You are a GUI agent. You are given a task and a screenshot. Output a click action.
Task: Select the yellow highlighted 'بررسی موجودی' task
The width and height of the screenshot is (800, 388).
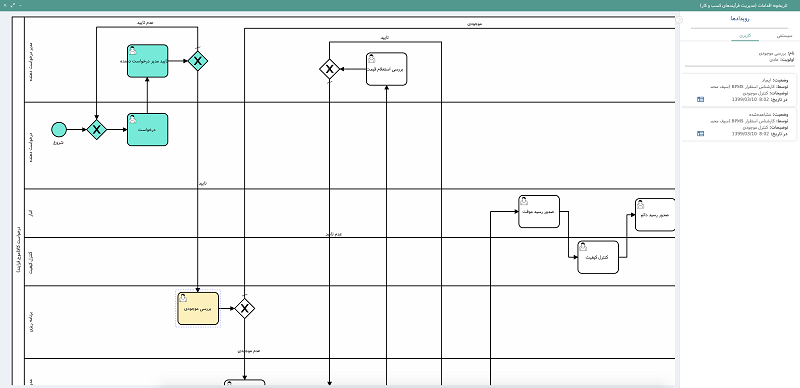[198, 308]
